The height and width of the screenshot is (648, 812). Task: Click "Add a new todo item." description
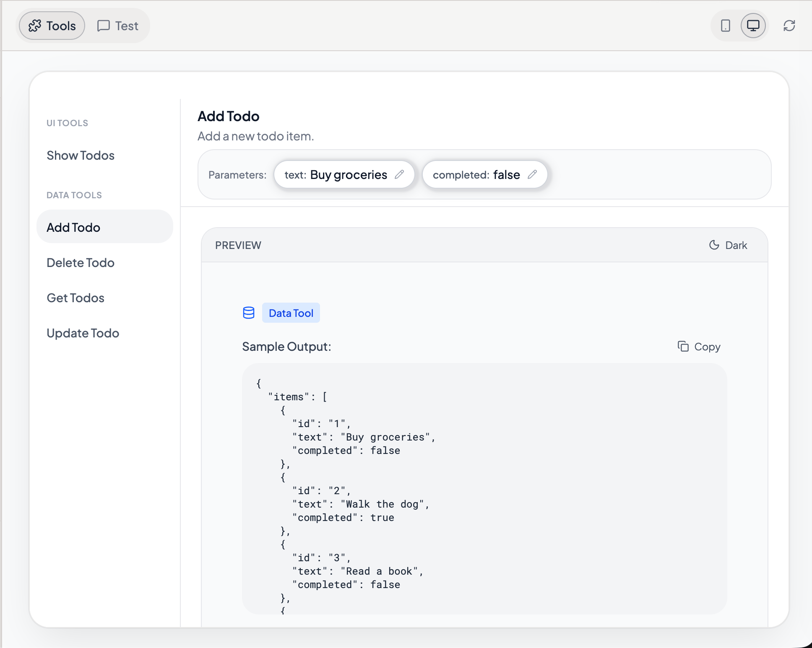[256, 136]
